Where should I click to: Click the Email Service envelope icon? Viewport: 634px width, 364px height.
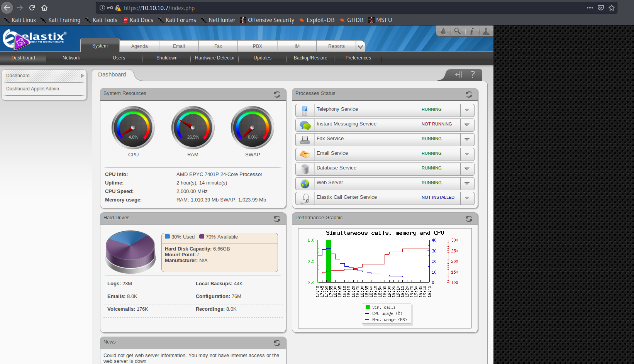coord(305,154)
